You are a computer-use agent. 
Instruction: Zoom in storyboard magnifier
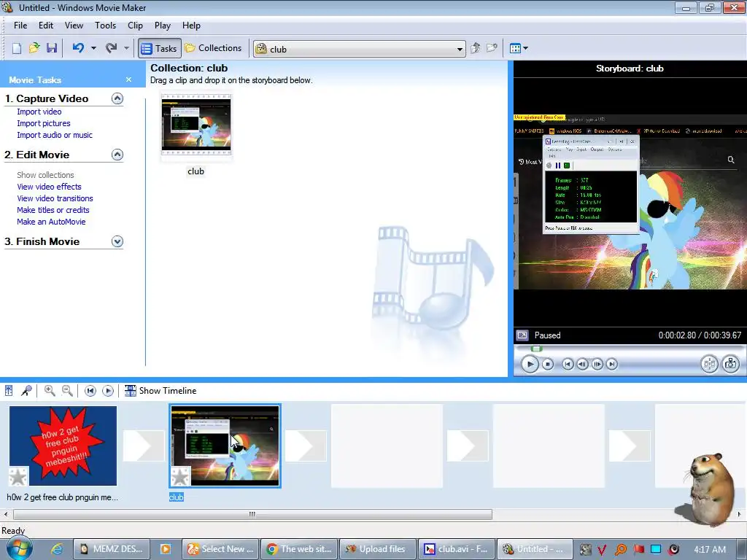tap(50, 391)
